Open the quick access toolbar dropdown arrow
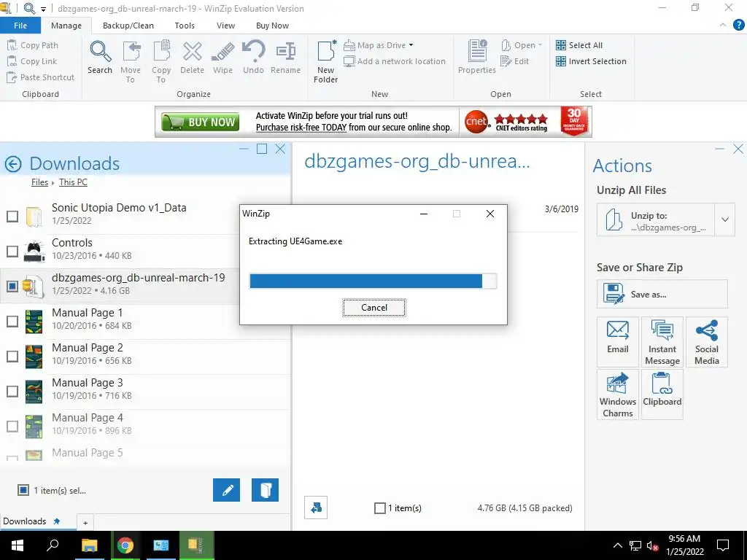 click(x=43, y=9)
